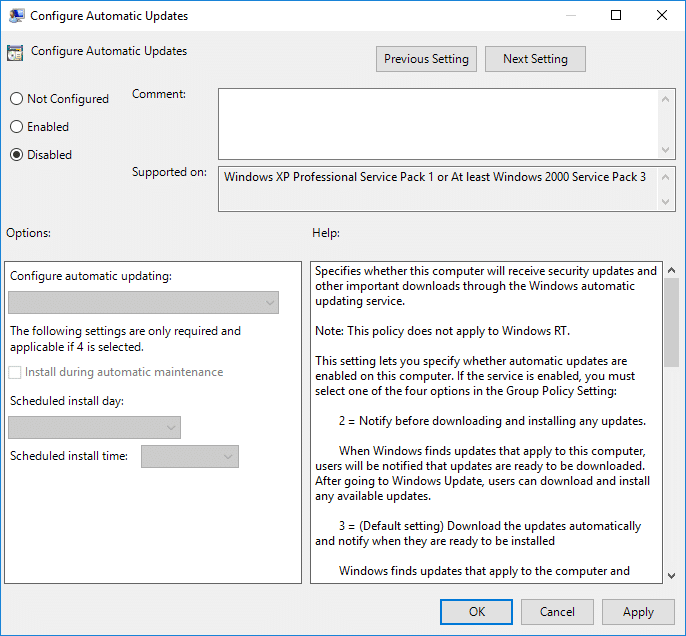The width and height of the screenshot is (686, 636).
Task: Open the Configure automatic updating dropdown
Action: click(x=143, y=303)
